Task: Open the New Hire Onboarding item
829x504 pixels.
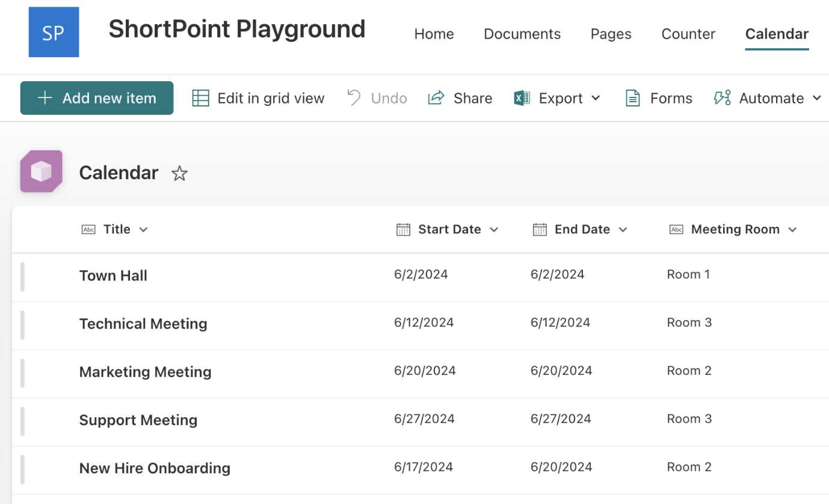Action: [155, 468]
